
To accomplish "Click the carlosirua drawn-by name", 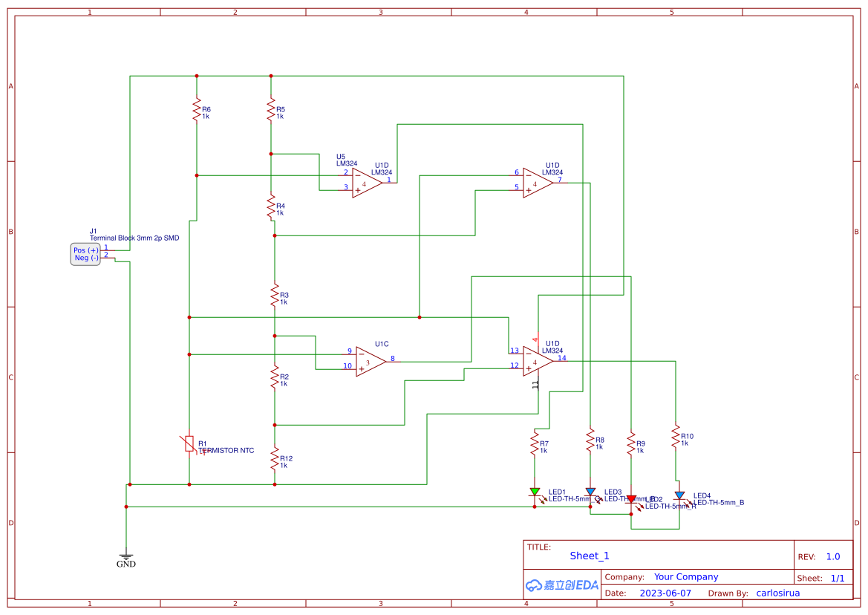I will [x=777, y=593].
